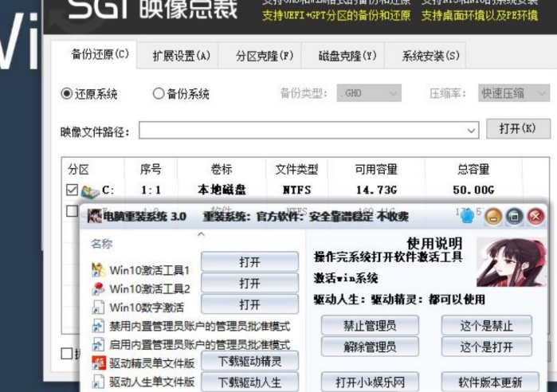Screen dimensions: 557x392
Task: Select the 50.00G total capacity cell
Action: [473, 190]
